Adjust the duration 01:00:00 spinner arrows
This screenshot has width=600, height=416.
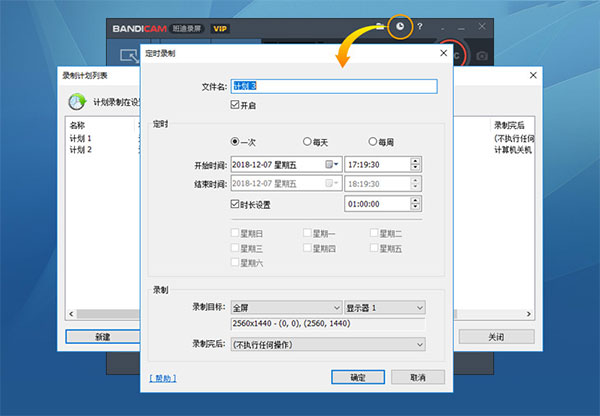(415, 204)
